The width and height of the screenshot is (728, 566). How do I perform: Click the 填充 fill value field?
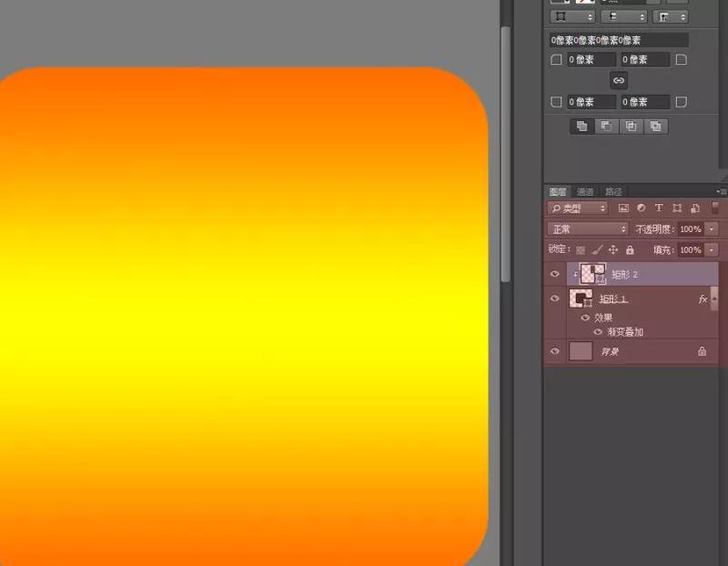pos(691,250)
